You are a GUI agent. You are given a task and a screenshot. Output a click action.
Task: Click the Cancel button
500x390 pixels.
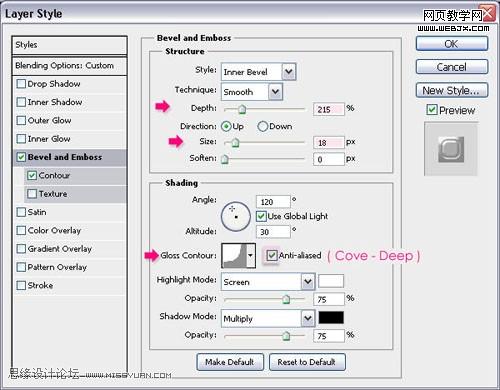[452, 67]
